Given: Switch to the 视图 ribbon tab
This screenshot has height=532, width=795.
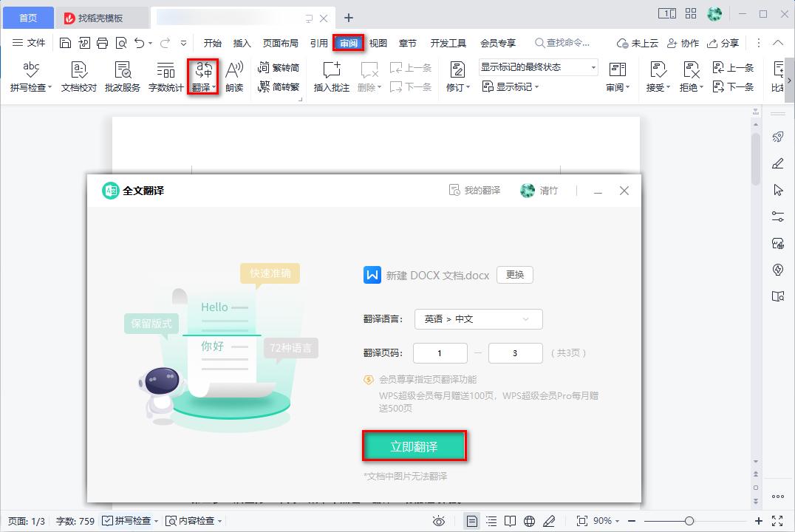Looking at the screenshot, I should coord(378,43).
